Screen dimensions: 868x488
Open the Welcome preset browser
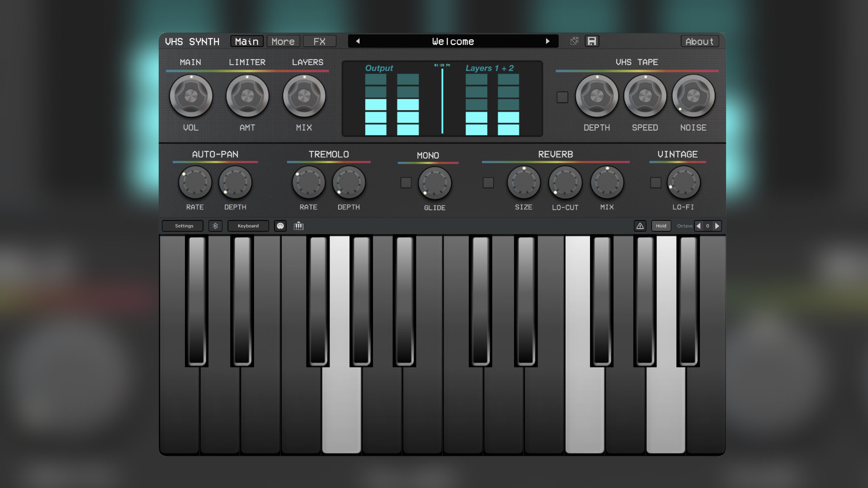tap(453, 41)
